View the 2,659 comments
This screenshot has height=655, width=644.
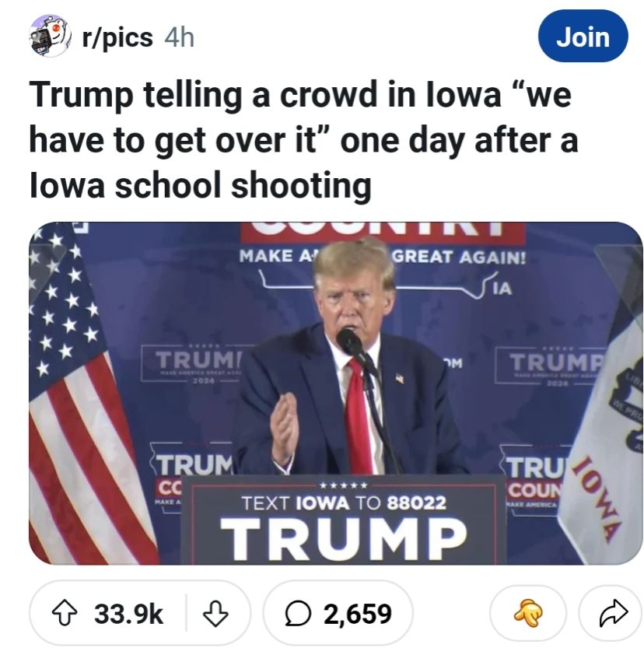[x=338, y=613]
